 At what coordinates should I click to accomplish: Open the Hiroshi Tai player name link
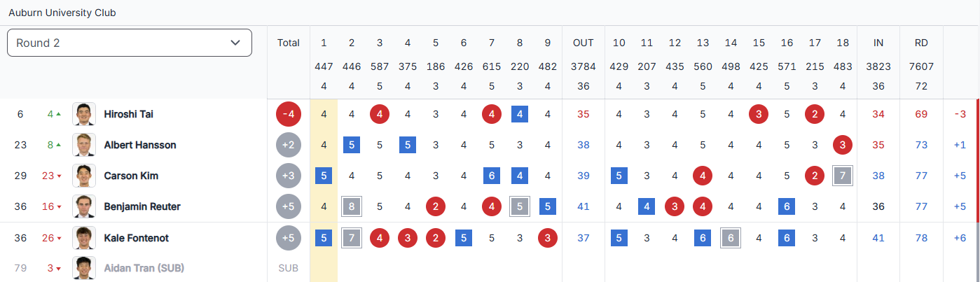pyautogui.click(x=130, y=114)
